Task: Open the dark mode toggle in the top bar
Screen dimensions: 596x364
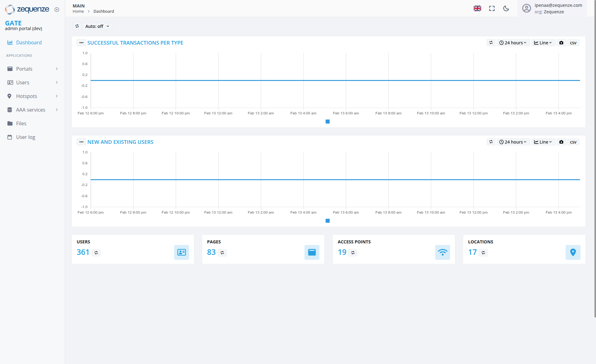Action: (x=506, y=8)
